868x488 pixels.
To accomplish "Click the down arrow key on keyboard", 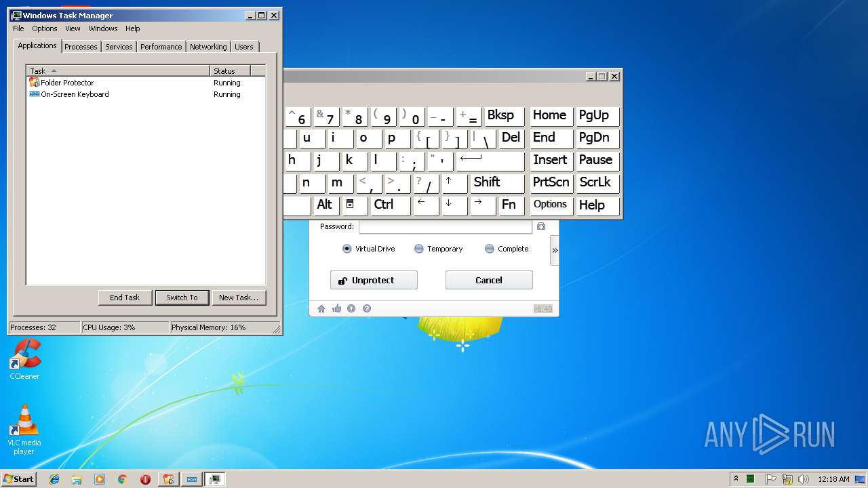I will point(454,205).
